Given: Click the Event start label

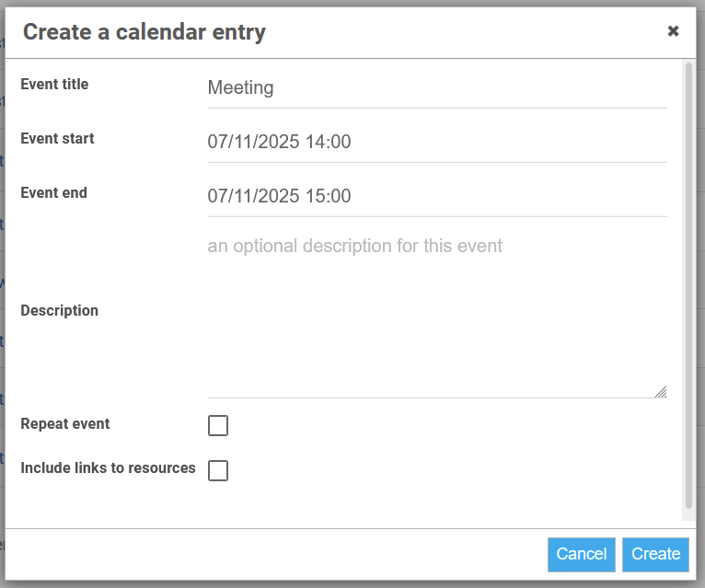Looking at the screenshot, I should pos(58,138).
